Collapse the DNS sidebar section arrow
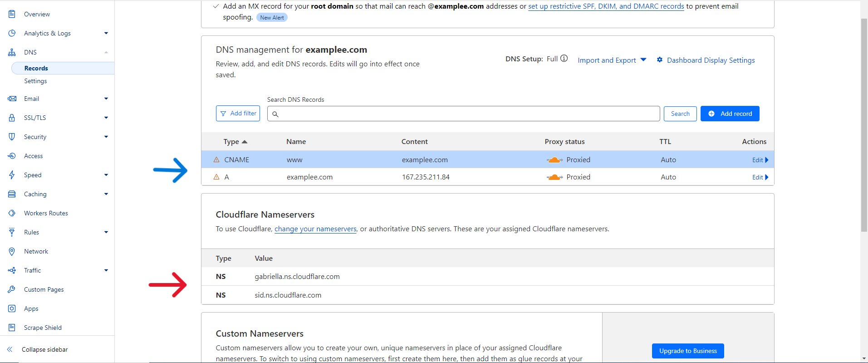 tap(106, 52)
